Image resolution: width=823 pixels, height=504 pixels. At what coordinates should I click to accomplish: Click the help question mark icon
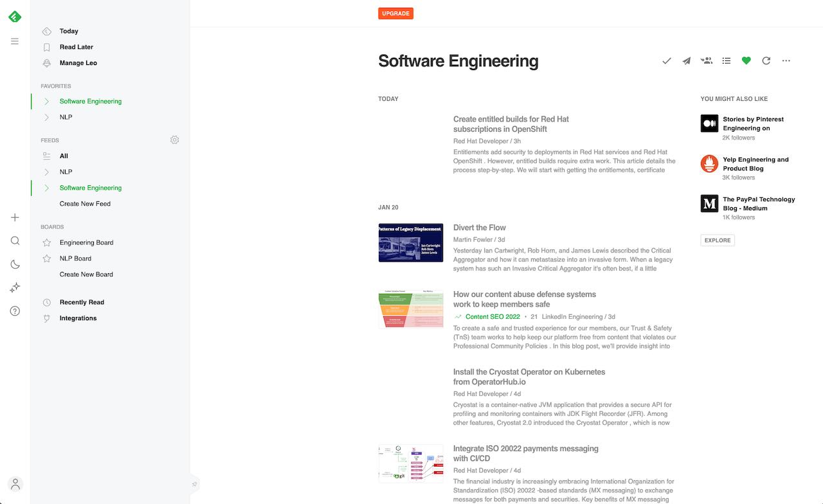[x=14, y=310]
